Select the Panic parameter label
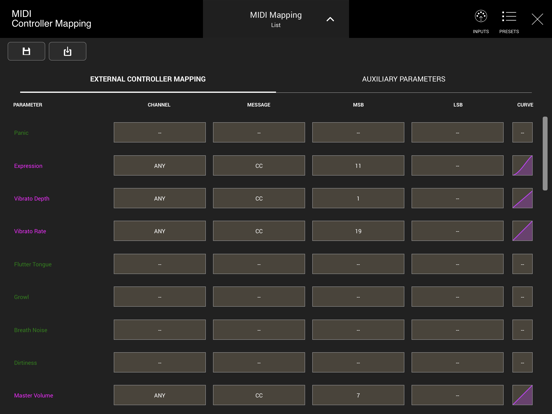The image size is (552, 414). point(21,133)
